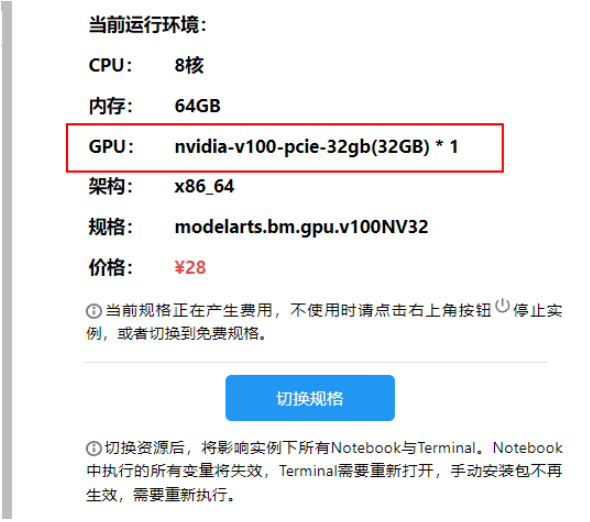Screen dimensions: 590x522
Task: Click the 价格 label
Action: click(x=110, y=268)
